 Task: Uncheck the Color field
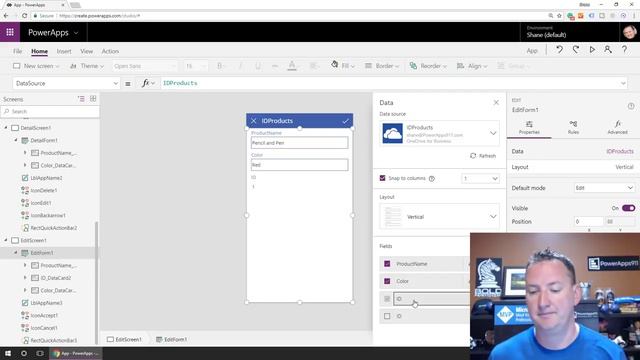387,281
